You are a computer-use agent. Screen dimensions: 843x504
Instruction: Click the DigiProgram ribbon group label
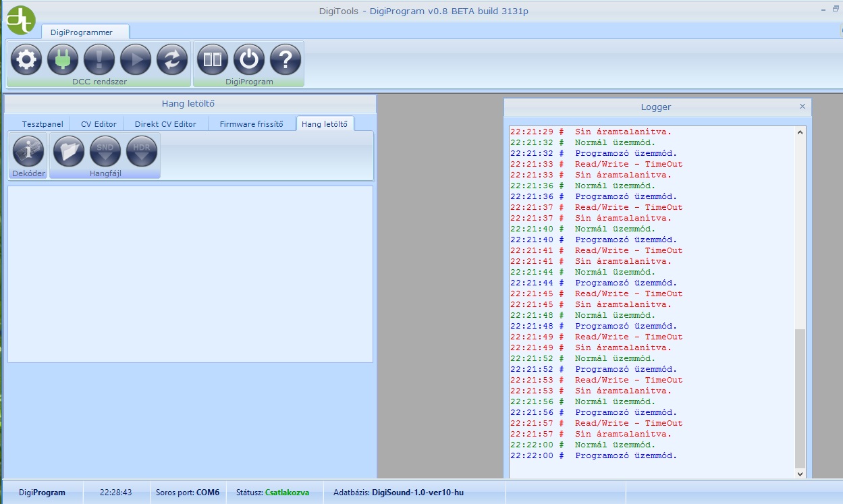pyautogui.click(x=249, y=82)
